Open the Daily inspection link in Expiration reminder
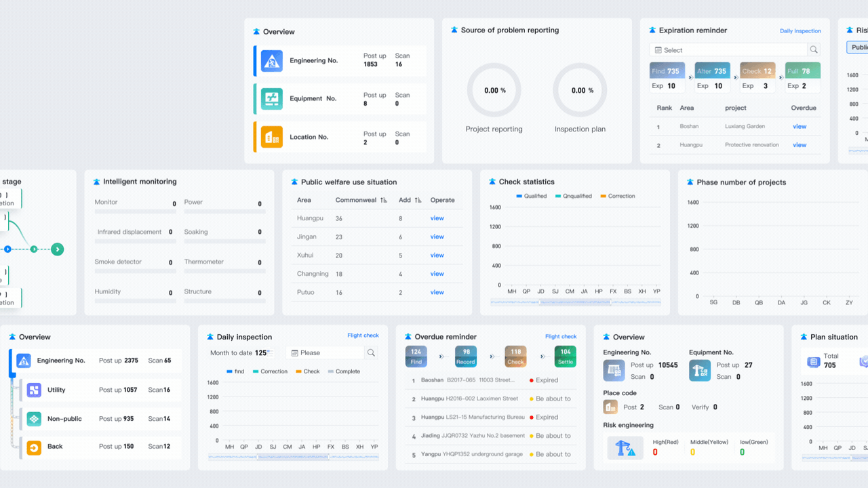 [x=800, y=30]
